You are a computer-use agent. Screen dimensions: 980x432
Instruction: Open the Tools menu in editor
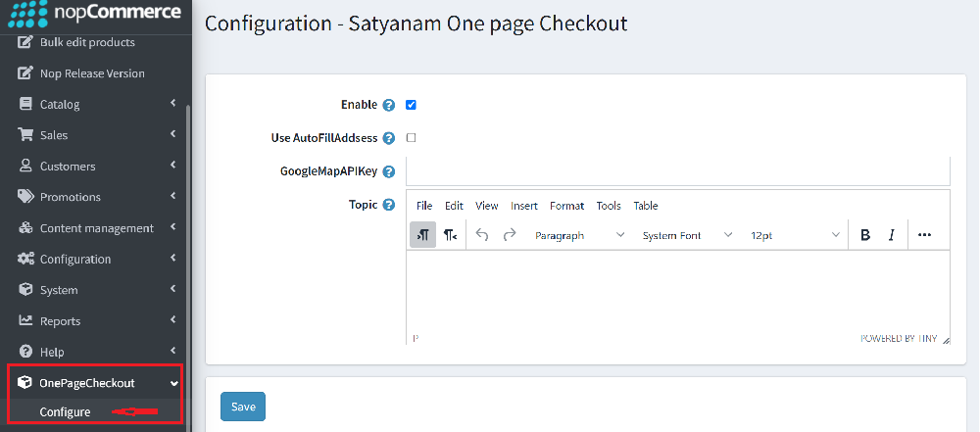click(609, 206)
